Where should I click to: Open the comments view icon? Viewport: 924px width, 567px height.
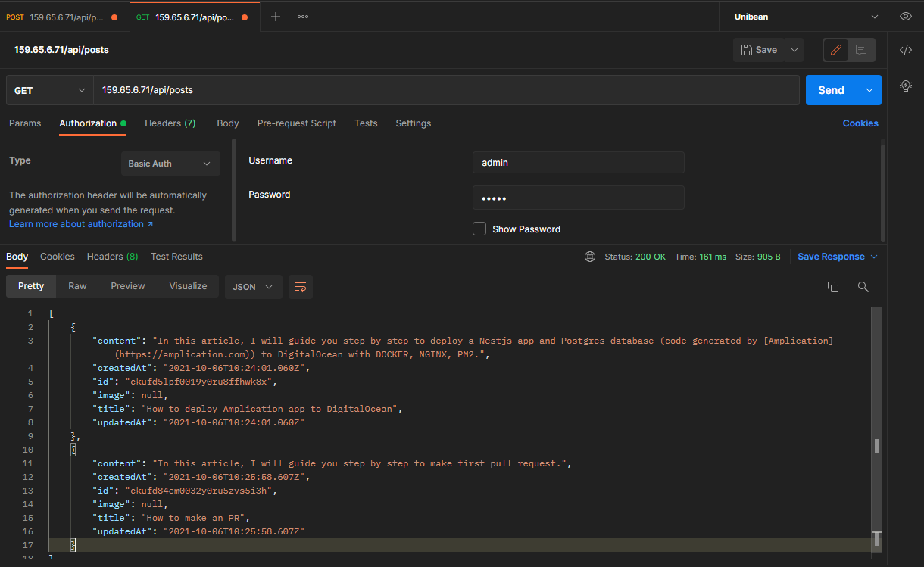861,50
